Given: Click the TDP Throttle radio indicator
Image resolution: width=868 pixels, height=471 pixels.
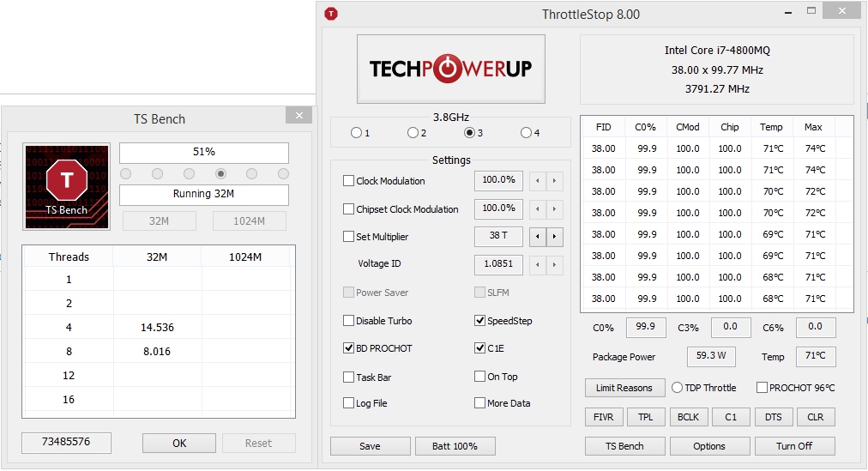Looking at the screenshot, I should click(677, 388).
